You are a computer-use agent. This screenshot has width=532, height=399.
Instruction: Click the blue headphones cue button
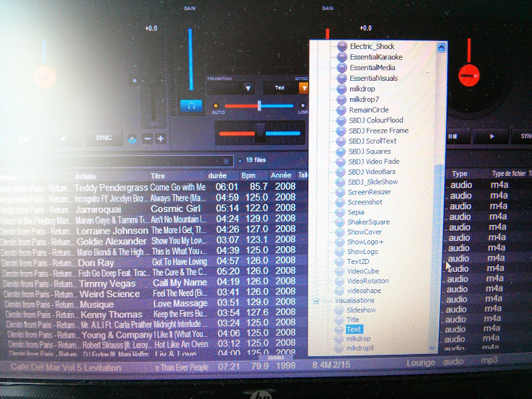click(191, 105)
